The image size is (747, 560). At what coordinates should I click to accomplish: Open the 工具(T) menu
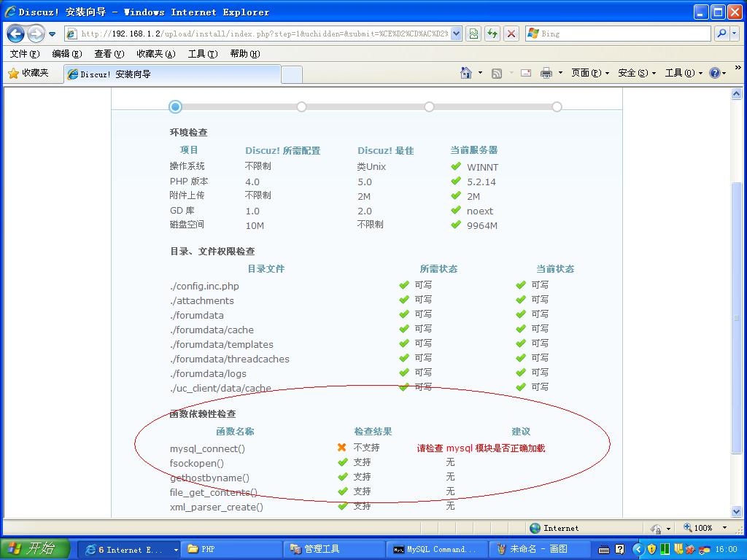click(x=203, y=54)
